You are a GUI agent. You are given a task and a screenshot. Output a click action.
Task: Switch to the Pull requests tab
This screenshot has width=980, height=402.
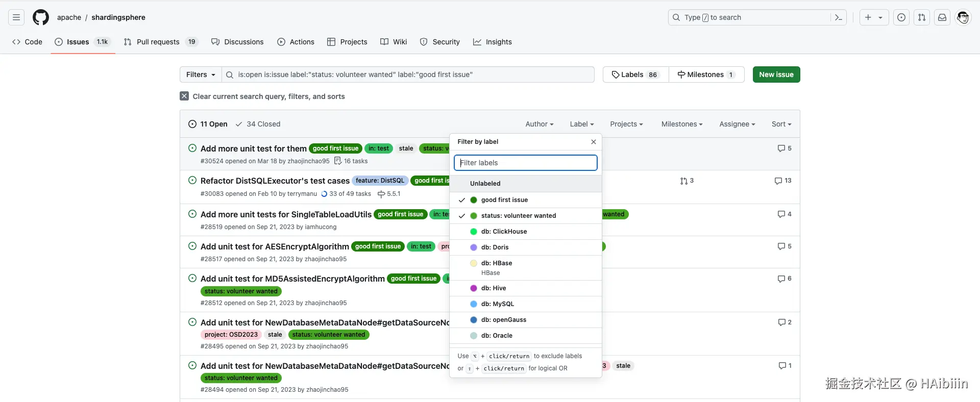[160, 42]
